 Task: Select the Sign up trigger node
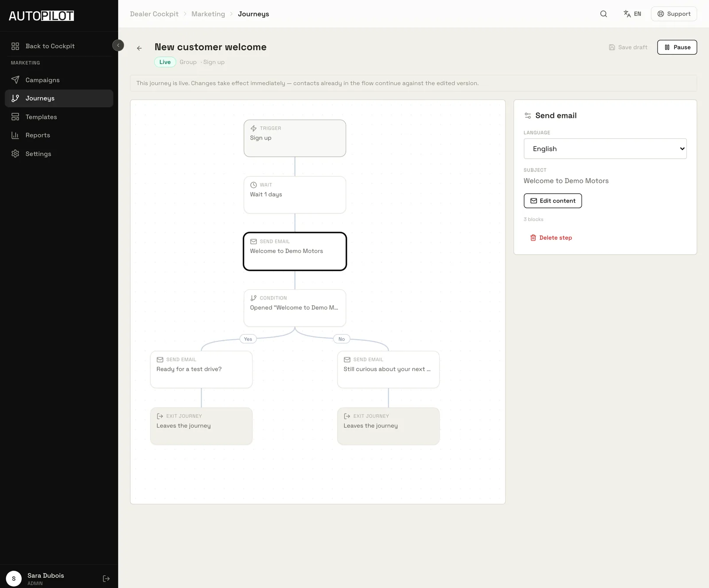tap(295, 138)
